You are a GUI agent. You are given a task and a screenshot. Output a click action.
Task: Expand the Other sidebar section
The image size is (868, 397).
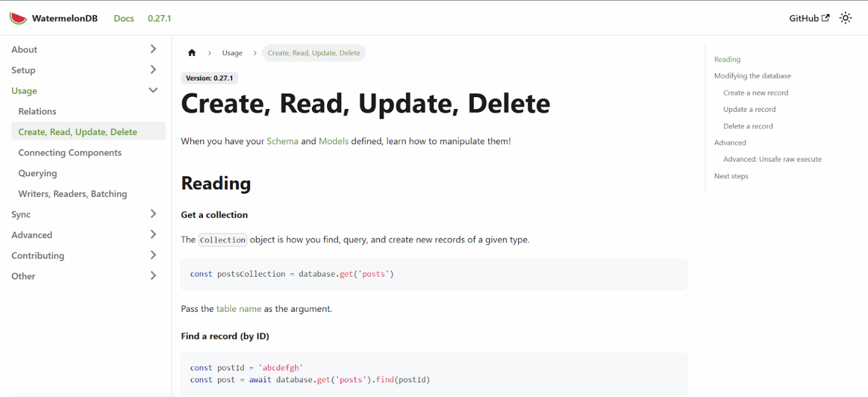pos(153,276)
